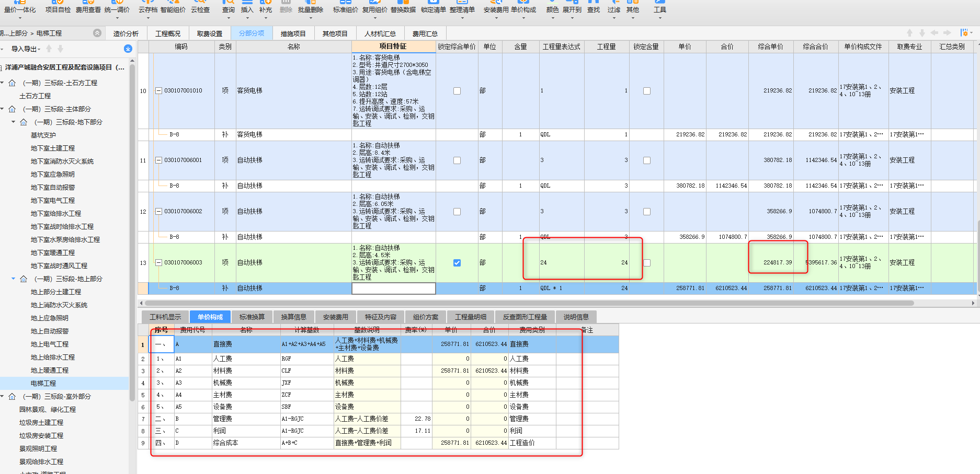Image resolution: width=980 pixels, height=474 pixels.
Task: Click the main table horizontal scrollbar
Action: pos(529,303)
